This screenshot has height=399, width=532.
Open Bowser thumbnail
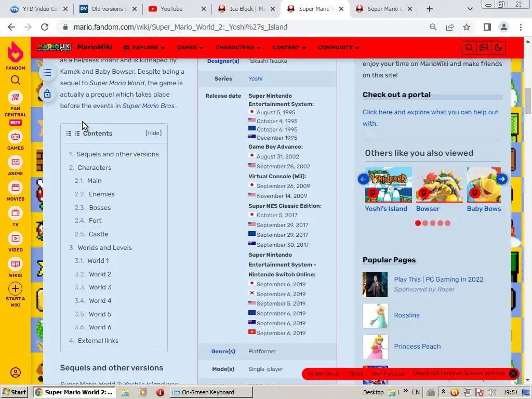(439, 185)
